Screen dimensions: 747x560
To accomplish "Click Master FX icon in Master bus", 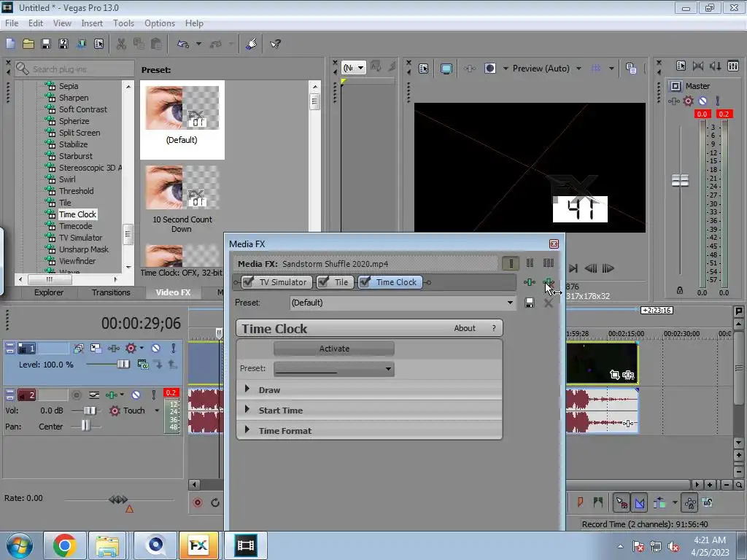I will 673,101.
